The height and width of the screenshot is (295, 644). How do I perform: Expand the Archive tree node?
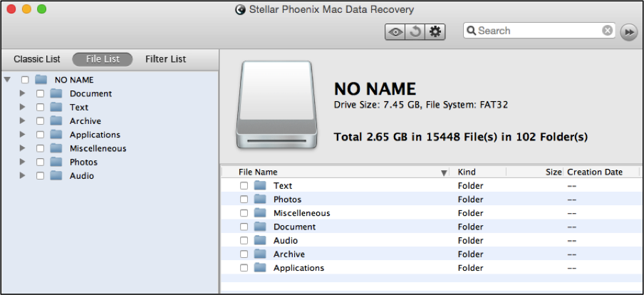point(22,121)
